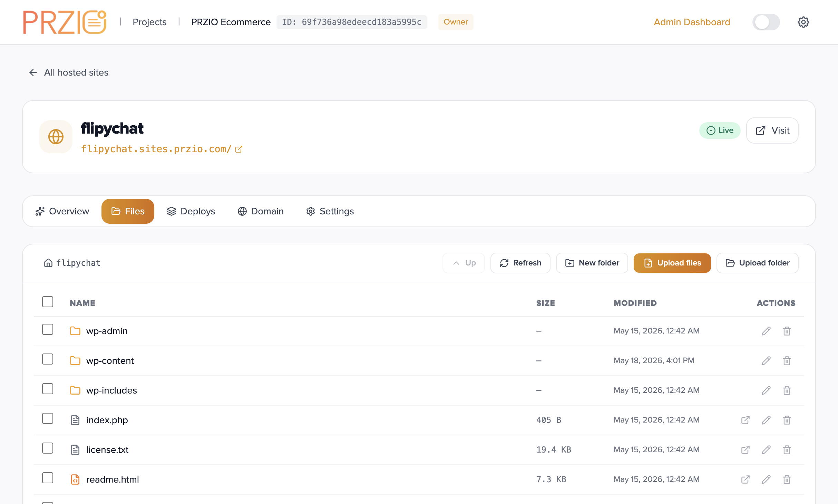838x504 pixels.
Task: Delete wp-includes using trash icon
Action: pos(787,390)
